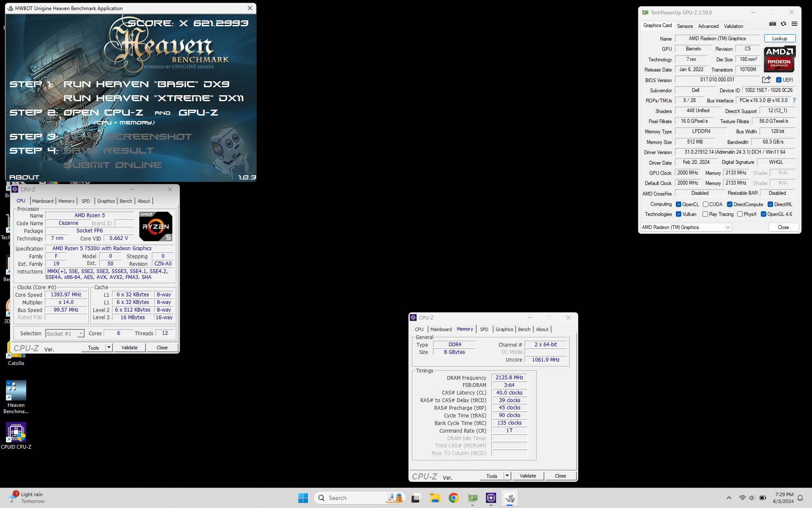The width and height of the screenshot is (812, 508).
Task: Click Validate in CPU-Z CPU window
Action: 129,348
